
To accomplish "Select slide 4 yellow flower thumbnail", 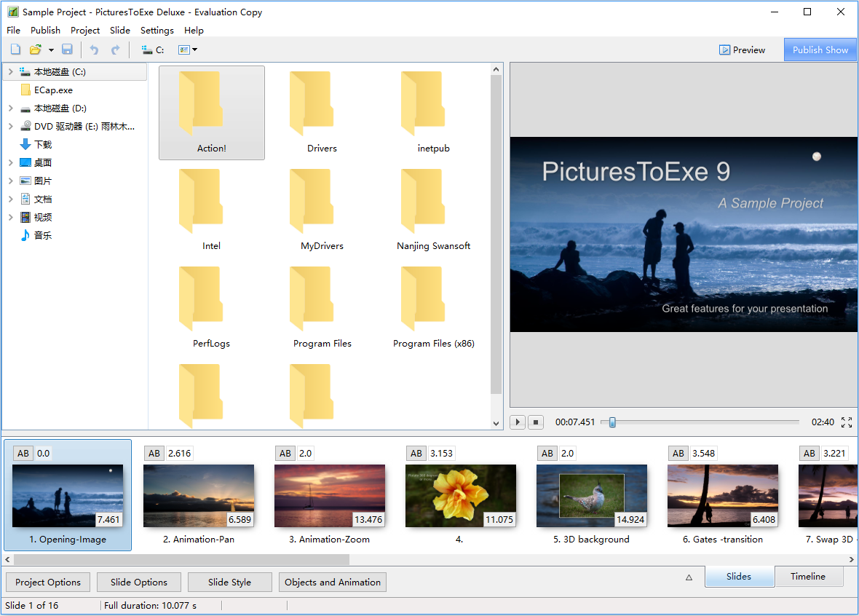I will pos(461,495).
